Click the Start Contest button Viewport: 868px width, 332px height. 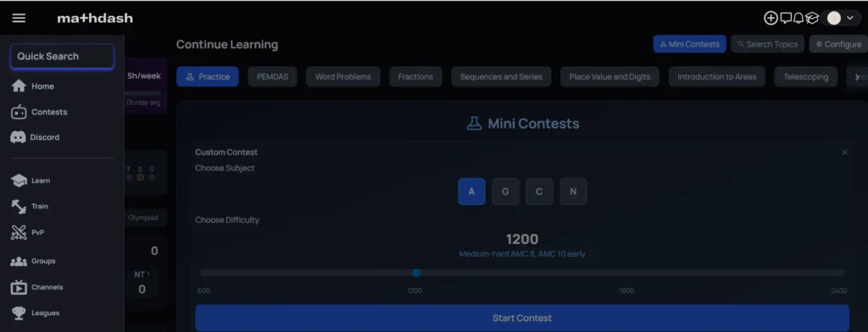[x=522, y=318]
